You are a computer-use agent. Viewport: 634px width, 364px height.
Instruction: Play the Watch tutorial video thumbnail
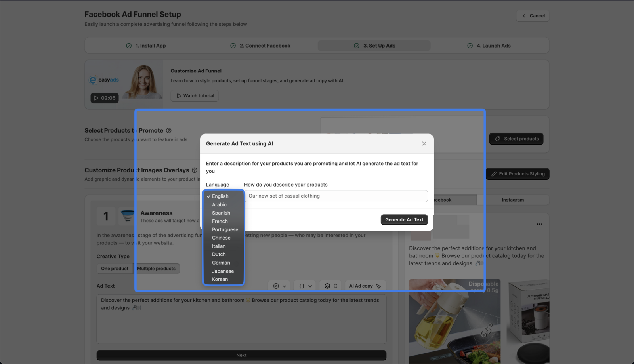click(x=104, y=98)
